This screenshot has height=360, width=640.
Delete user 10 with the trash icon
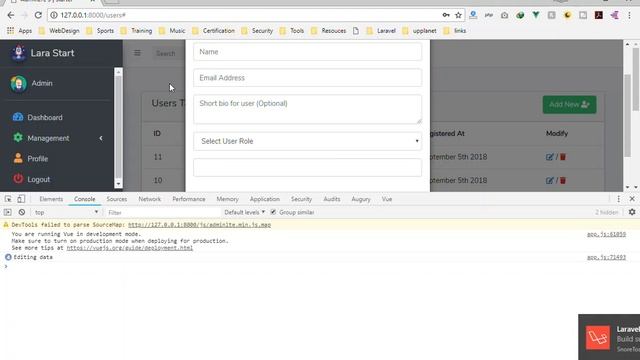[x=563, y=180]
